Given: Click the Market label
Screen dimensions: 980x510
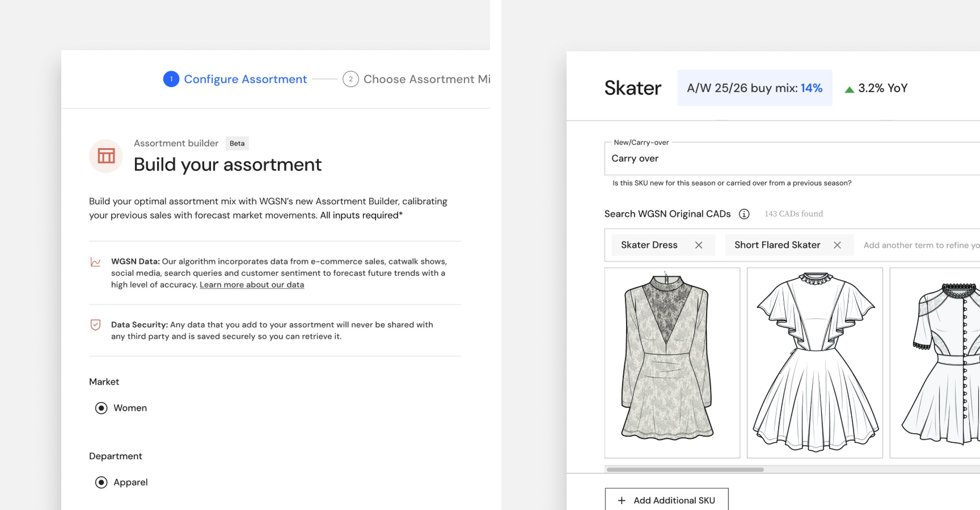Looking at the screenshot, I should (104, 382).
